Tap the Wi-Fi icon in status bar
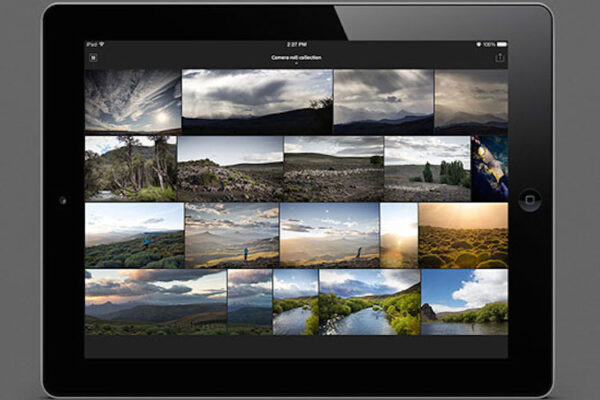The width and height of the screenshot is (600, 400). tap(102, 45)
